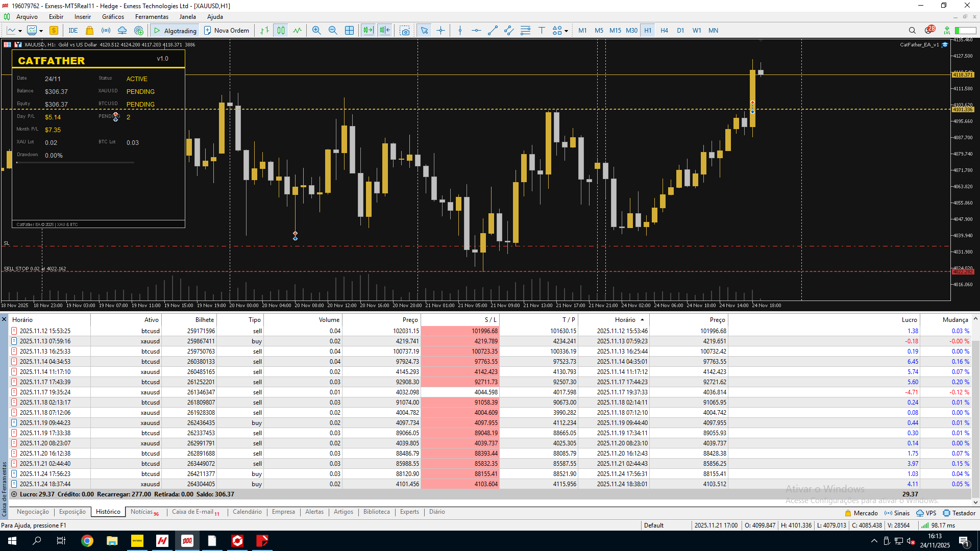The image size is (980, 551).
Task: Open the Ferramentas menu
Action: (x=152, y=17)
